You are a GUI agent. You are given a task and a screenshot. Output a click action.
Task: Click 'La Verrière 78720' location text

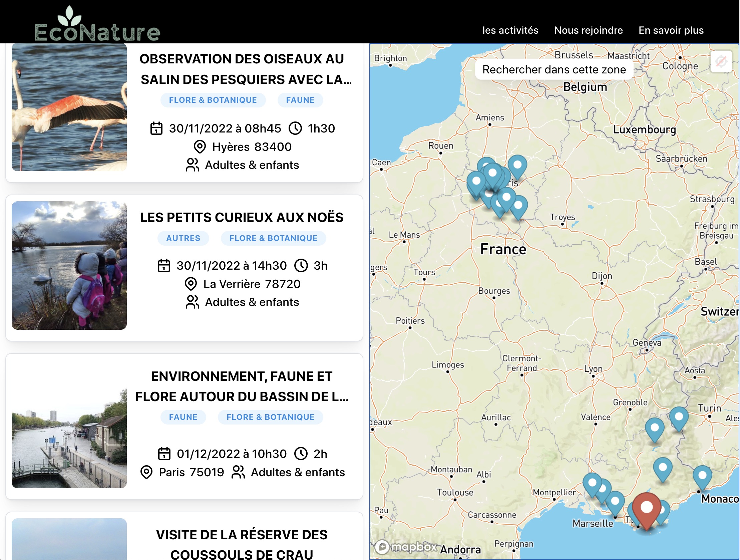pos(252,284)
